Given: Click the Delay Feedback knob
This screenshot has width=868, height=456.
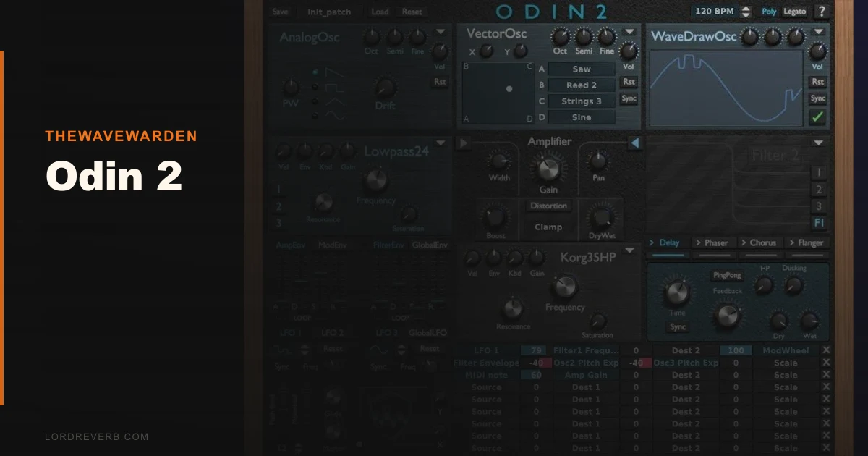Looking at the screenshot, I should [727, 314].
